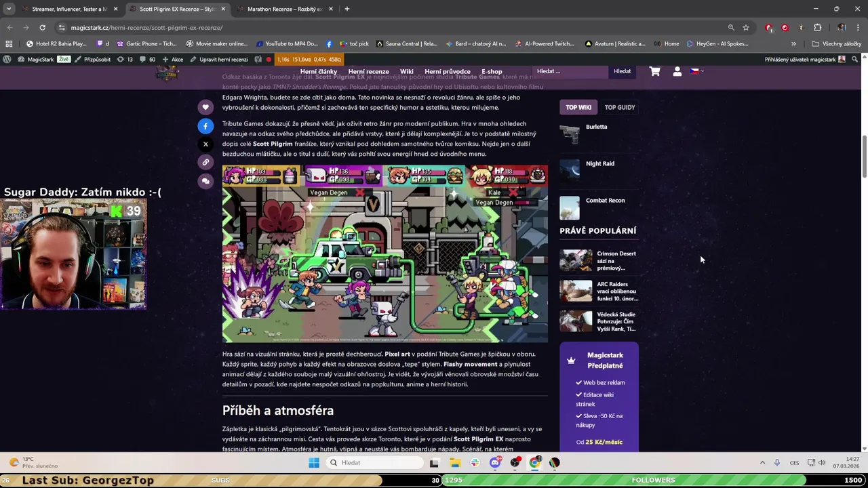Click the Hledat search button on site
The height and width of the screenshot is (488, 868).
pyautogui.click(x=622, y=71)
